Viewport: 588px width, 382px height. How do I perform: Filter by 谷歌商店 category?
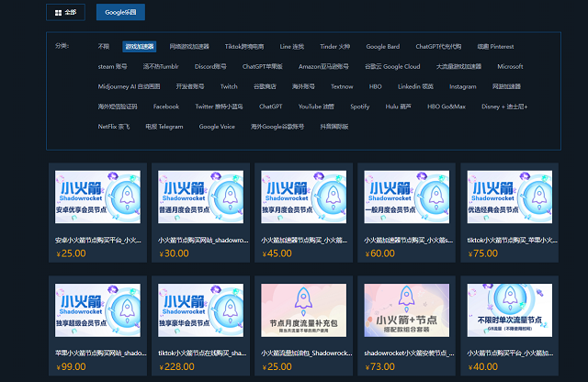pyautogui.click(x=265, y=86)
